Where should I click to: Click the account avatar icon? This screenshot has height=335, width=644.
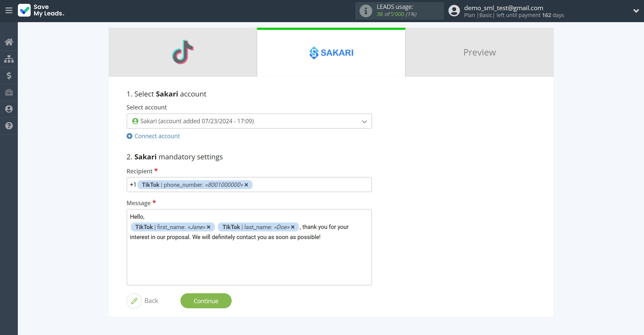pos(454,11)
